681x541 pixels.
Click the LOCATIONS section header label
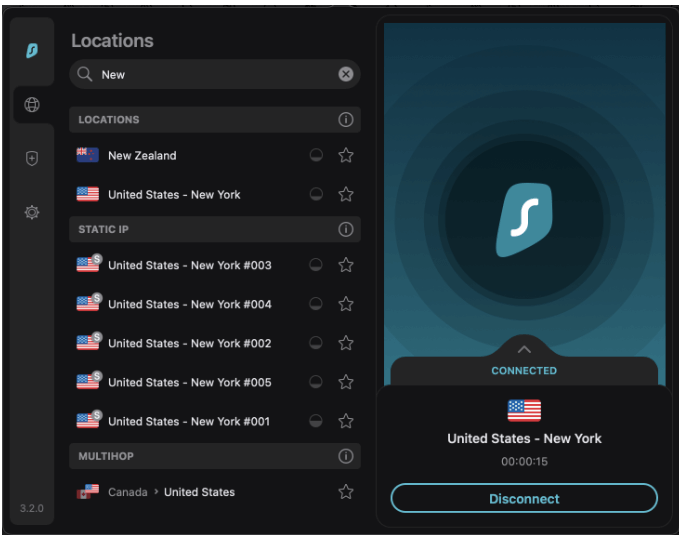pyautogui.click(x=109, y=119)
